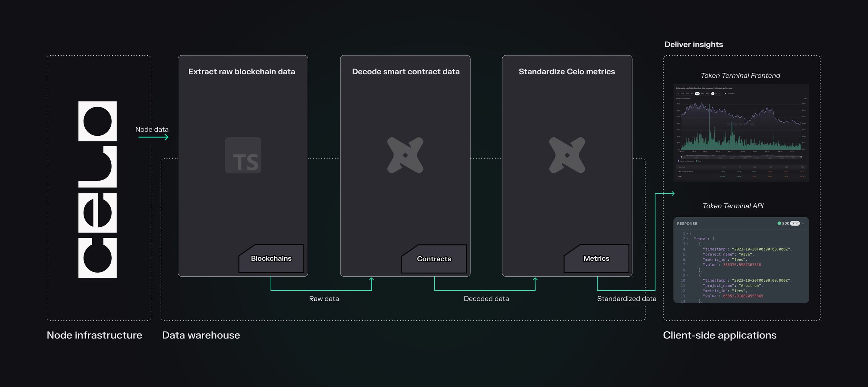Viewport: 868px width, 387px height.
Task: Collapse the "data" fold arrow on line 2
Action: [x=687, y=239]
